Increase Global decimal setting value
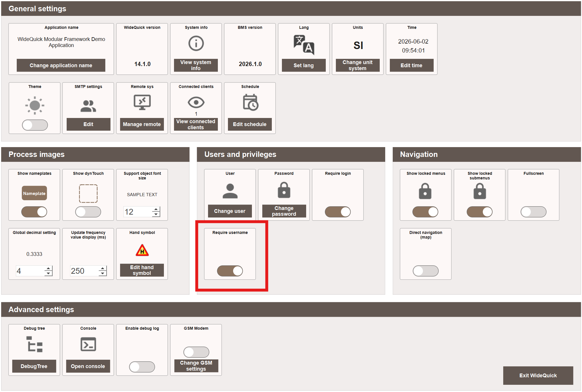This screenshot has width=582, height=392. (x=48, y=268)
